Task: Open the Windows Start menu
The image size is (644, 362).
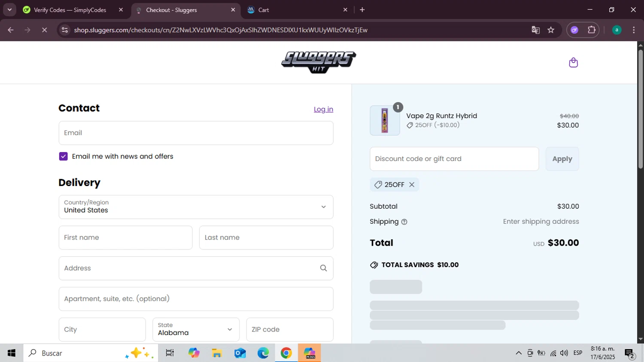Action: pyautogui.click(x=12, y=353)
